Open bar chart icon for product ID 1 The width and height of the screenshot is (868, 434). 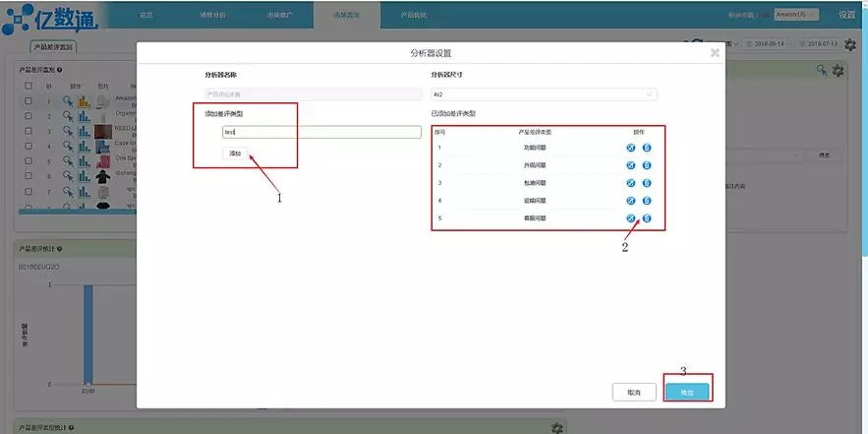click(x=84, y=101)
